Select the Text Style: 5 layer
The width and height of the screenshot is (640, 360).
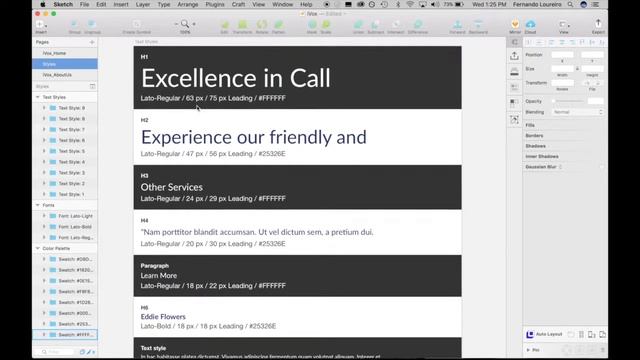coord(65,151)
